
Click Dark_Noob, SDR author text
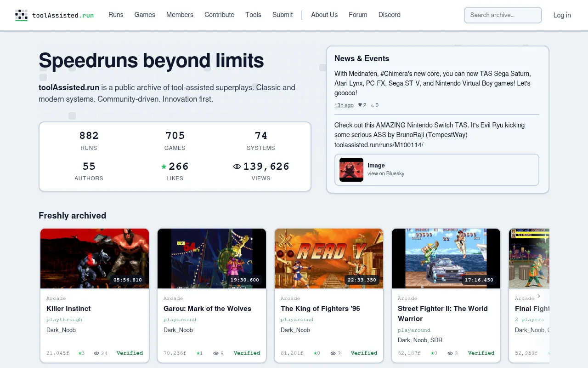click(x=420, y=340)
